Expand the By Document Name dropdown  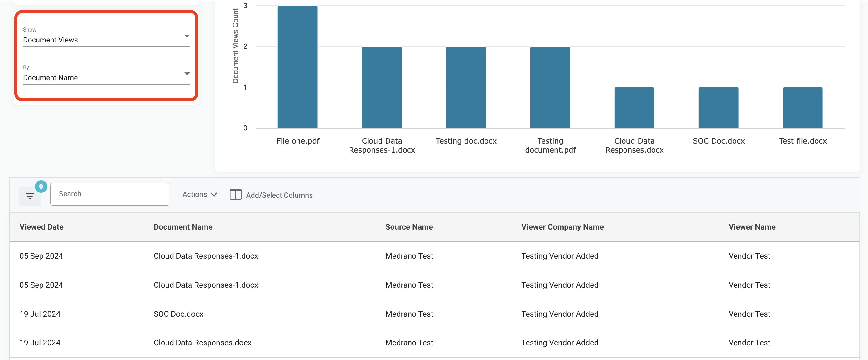click(106, 74)
